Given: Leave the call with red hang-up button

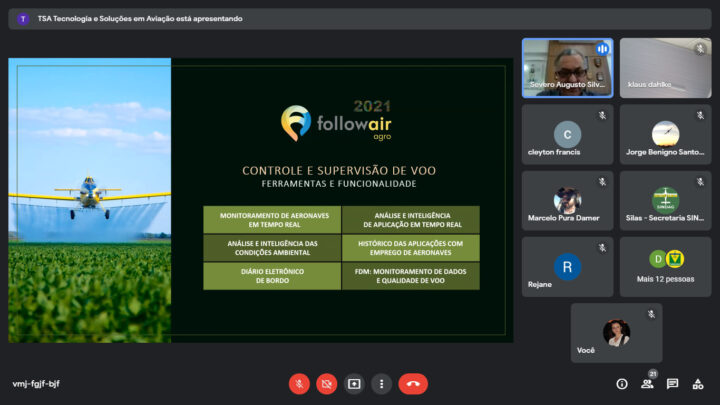Looking at the screenshot, I should point(413,383).
